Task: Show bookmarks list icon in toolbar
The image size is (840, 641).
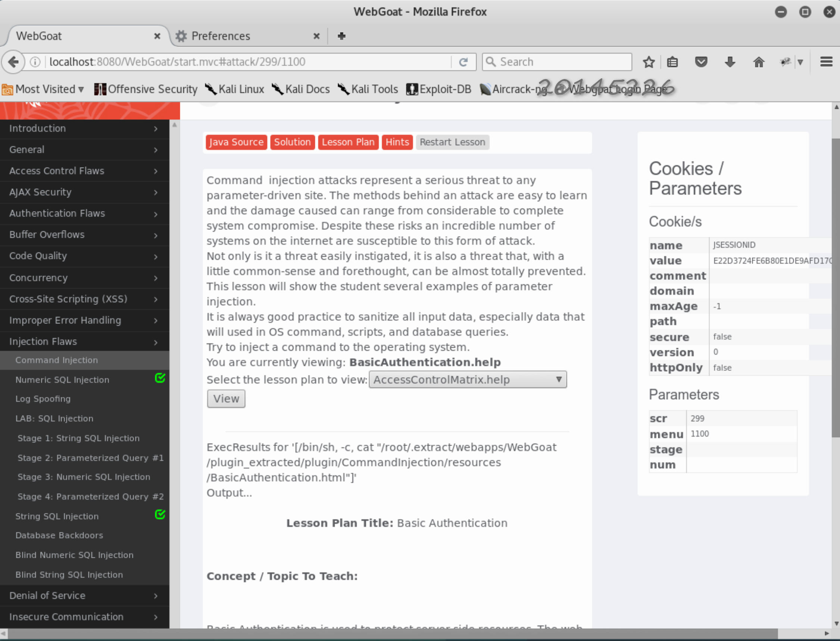Action: (672, 62)
